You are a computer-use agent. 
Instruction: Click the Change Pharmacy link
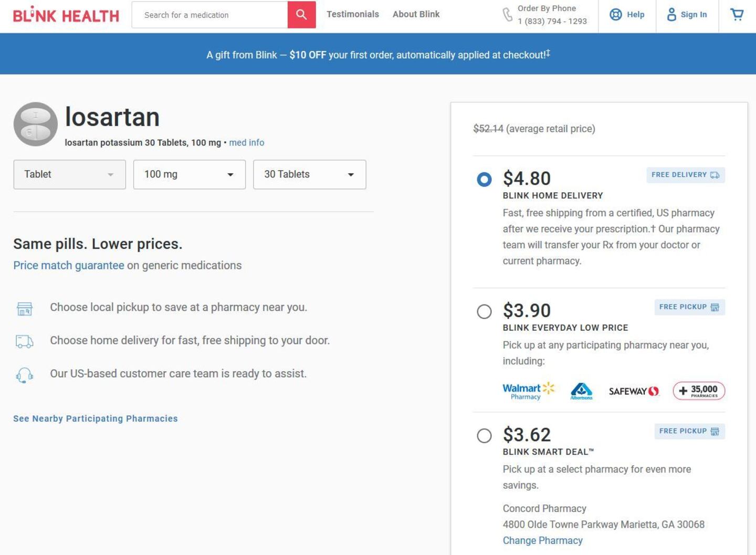coord(542,540)
